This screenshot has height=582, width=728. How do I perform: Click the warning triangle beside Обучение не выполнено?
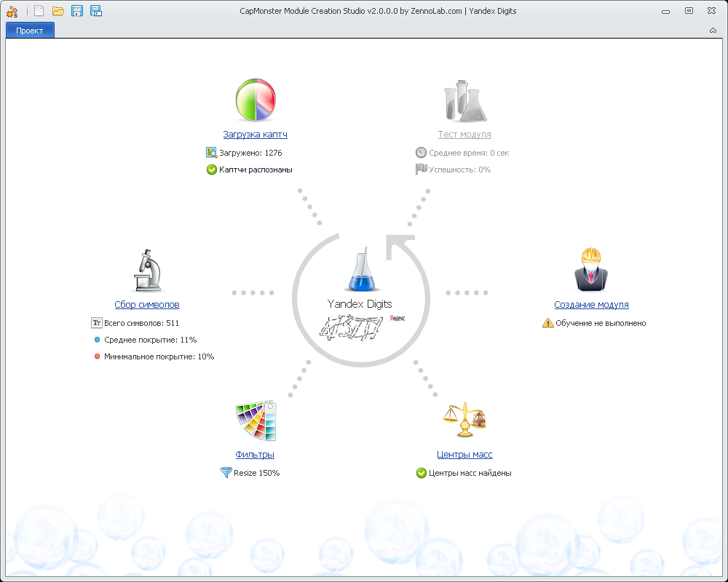(x=548, y=322)
